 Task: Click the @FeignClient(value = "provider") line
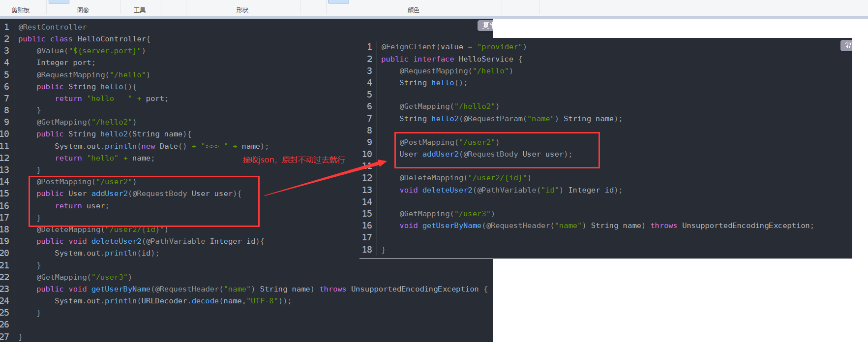coord(454,47)
